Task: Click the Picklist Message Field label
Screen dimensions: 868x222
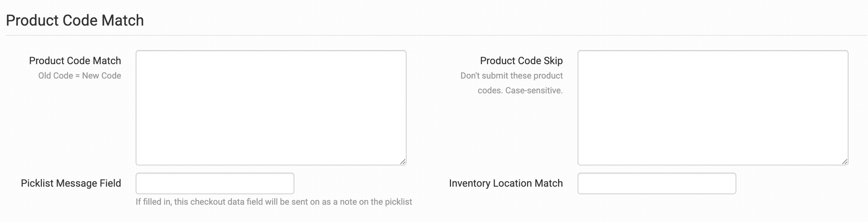Action: click(71, 184)
